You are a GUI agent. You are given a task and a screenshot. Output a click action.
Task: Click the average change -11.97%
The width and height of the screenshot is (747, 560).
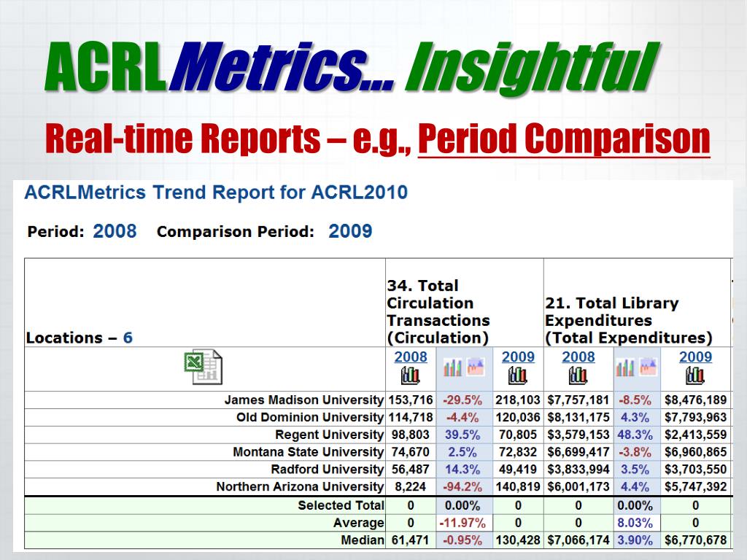point(462,523)
